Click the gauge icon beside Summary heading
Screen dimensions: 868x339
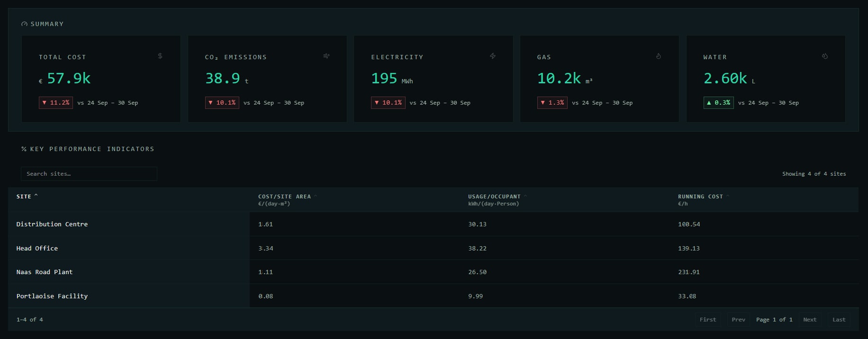coord(24,24)
